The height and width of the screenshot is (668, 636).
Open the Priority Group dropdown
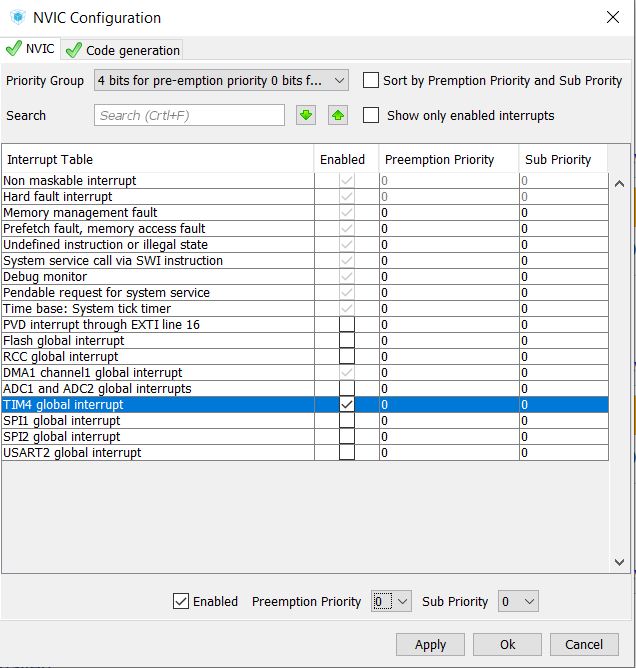point(221,80)
